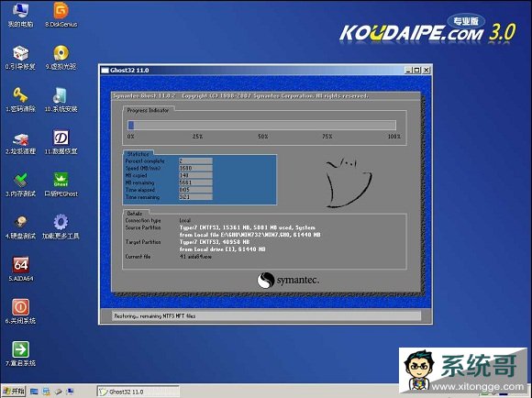The height and width of the screenshot is (398, 532).
Task: Click the blue monitor quick launch icon
Action: (x=34, y=392)
